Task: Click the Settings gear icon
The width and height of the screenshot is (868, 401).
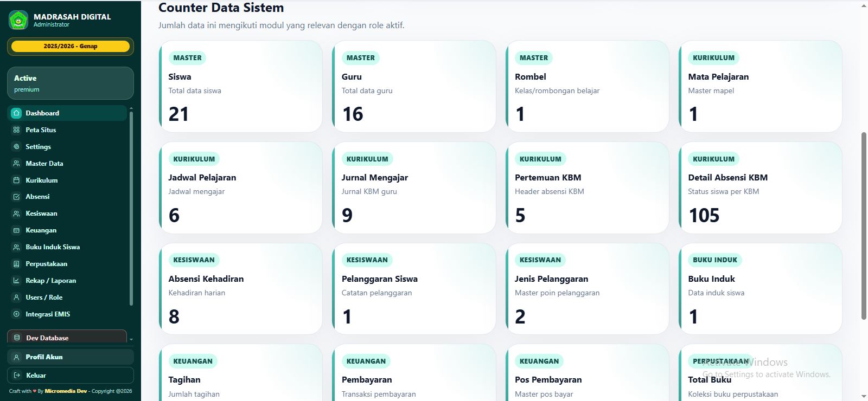Action: tap(16, 147)
